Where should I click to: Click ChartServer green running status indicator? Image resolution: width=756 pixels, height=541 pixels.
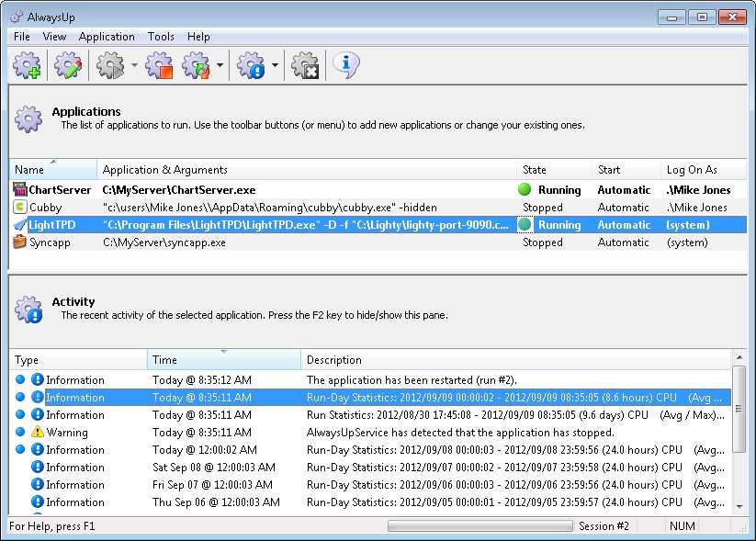(525, 189)
